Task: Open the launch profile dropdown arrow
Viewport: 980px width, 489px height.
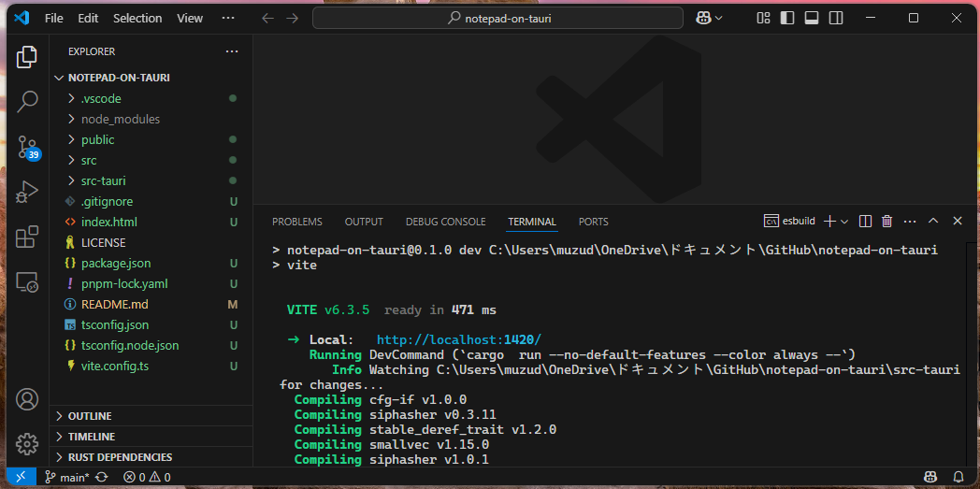Action: (844, 221)
